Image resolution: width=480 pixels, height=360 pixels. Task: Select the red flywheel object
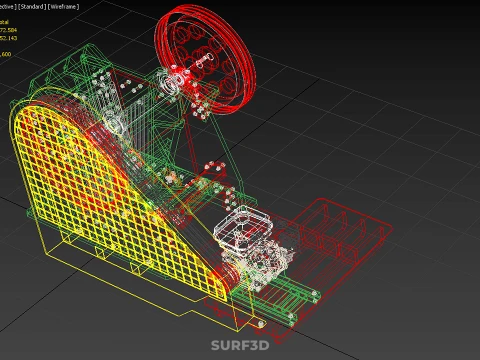coord(206,59)
